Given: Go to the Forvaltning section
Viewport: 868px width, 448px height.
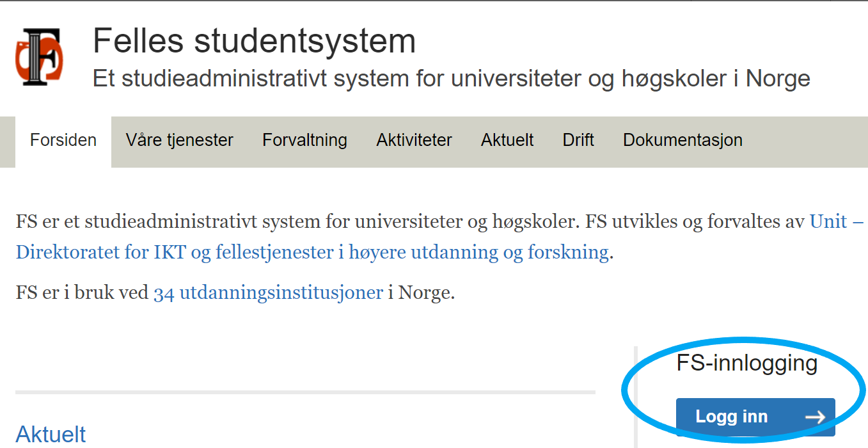Looking at the screenshot, I should point(304,140).
